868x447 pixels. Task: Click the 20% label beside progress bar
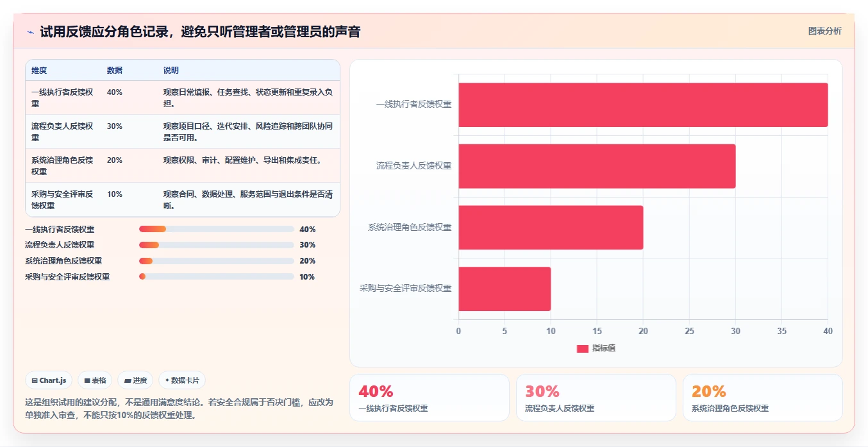tap(308, 261)
